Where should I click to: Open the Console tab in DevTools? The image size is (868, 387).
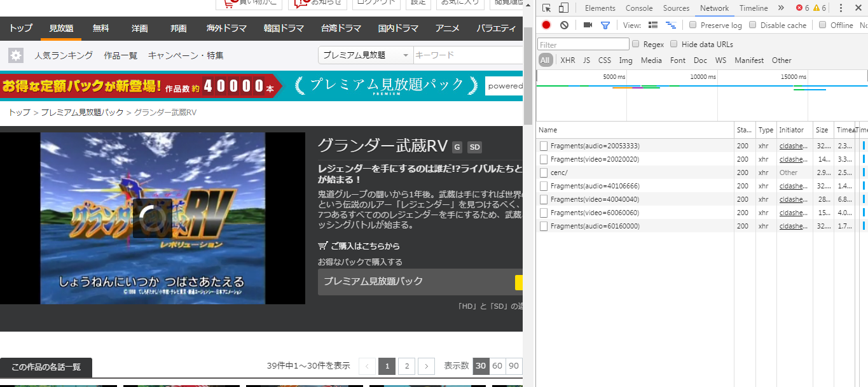tap(639, 8)
